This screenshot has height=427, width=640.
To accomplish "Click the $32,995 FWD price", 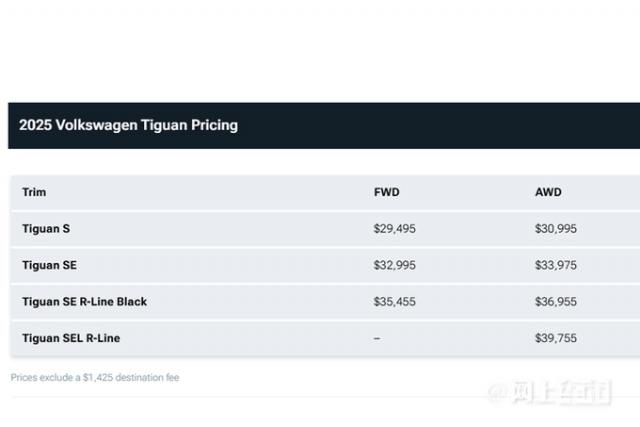I will (x=394, y=265).
